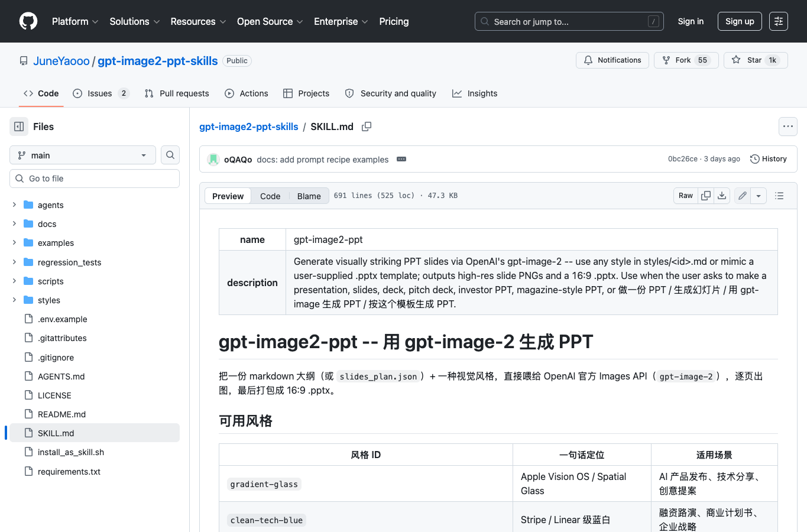Viewport: 807px width, 532px height.
Task: Open the Open Source menu
Action: pyautogui.click(x=270, y=21)
